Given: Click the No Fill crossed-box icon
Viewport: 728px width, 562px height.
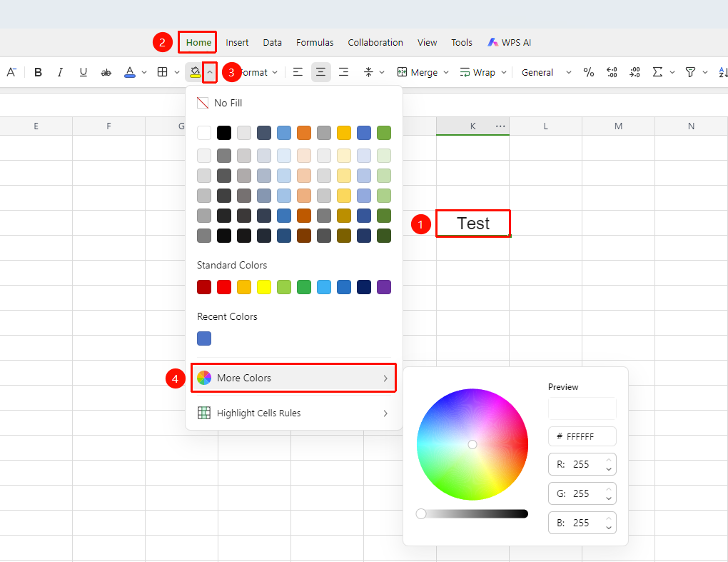Looking at the screenshot, I should click(203, 103).
